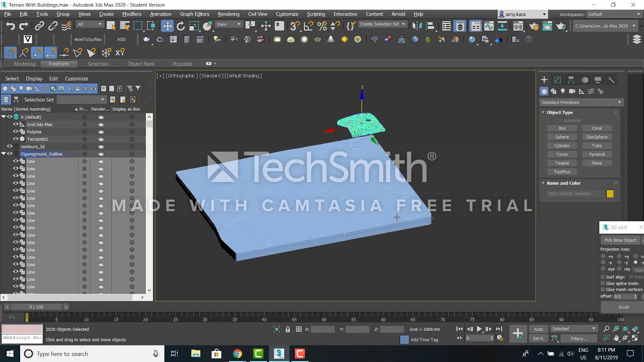This screenshot has width=644, height=362.
Task: Enable Glue spline knots checkbox
Action: pyautogui.click(x=603, y=284)
